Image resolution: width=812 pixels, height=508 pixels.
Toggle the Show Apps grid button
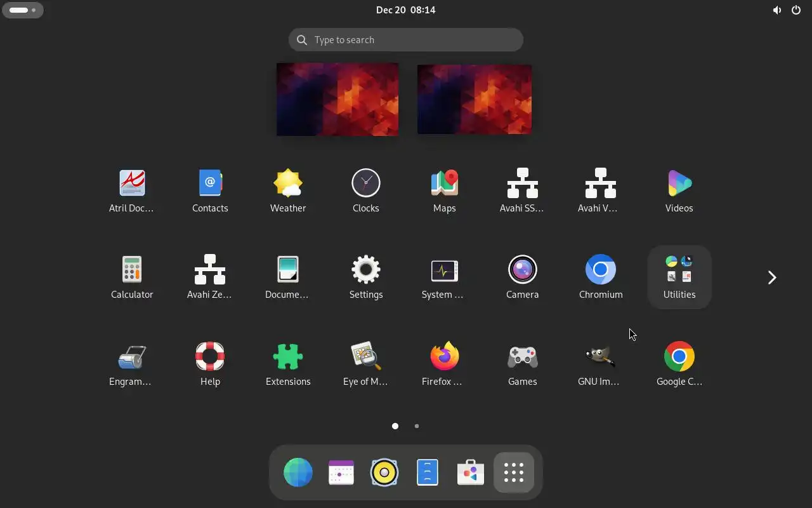pos(514,472)
